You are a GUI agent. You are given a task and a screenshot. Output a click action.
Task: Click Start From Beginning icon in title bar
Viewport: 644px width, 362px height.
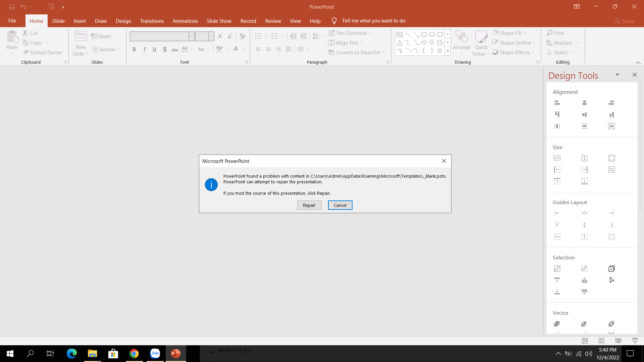pyautogui.click(x=51, y=7)
